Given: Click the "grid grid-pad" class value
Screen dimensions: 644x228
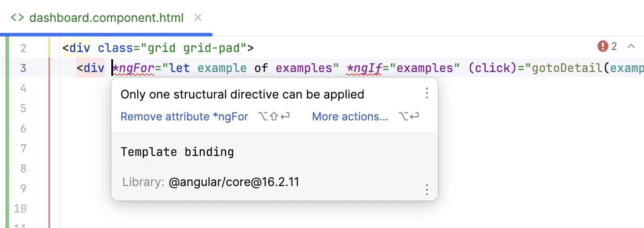Looking at the screenshot, I should (x=214, y=48).
